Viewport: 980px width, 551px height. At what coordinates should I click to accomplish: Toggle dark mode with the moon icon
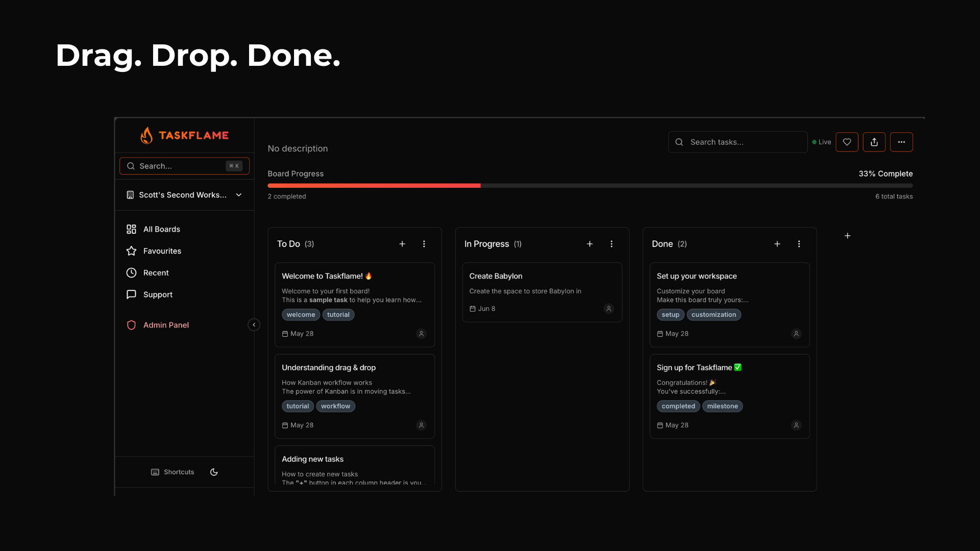[x=214, y=472]
